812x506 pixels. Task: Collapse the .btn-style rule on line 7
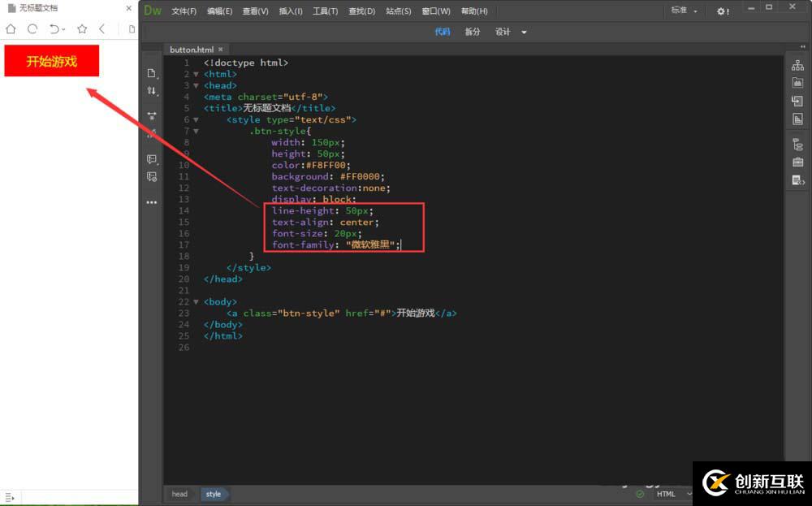pos(196,131)
